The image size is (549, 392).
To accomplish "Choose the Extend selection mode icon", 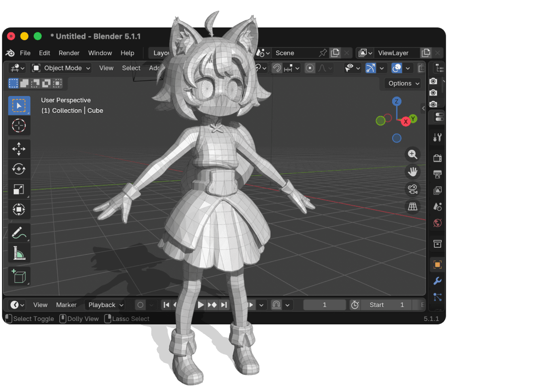I will [24, 83].
